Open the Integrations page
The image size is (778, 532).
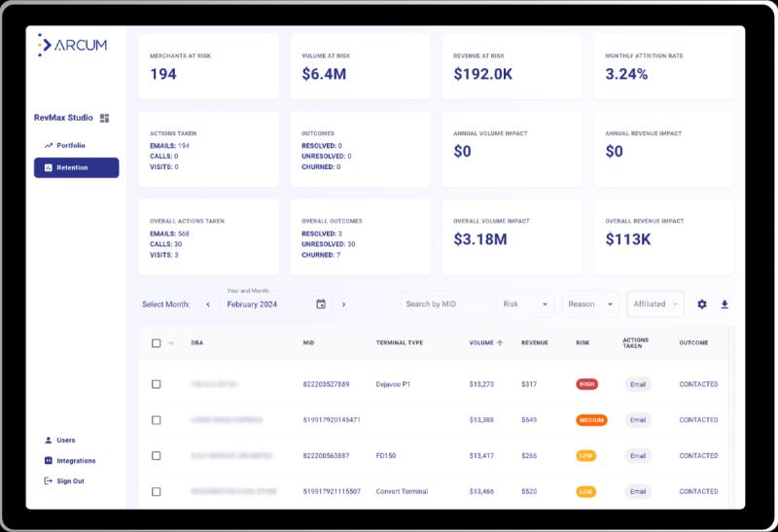[75, 461]
